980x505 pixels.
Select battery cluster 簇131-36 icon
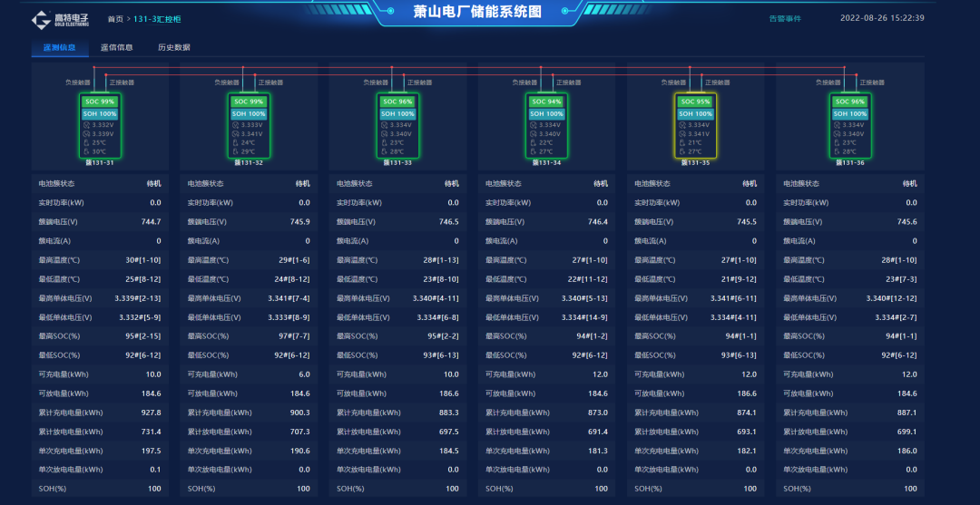849,125
